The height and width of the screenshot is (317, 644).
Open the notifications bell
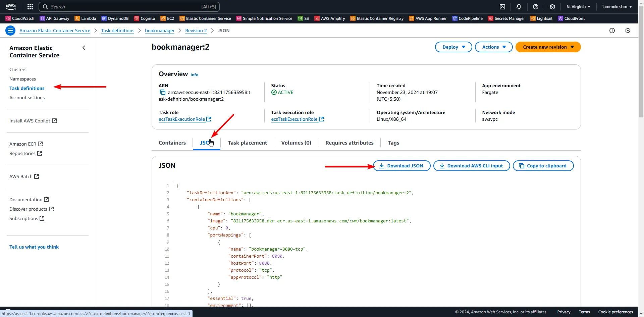[519, 7]
